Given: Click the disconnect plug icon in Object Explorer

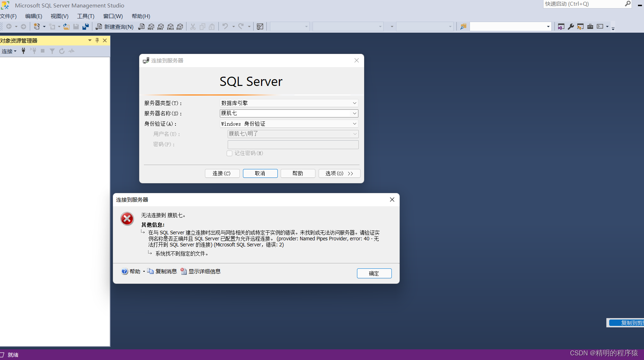Looking at the screenshot, I should [x=33, y=51].
